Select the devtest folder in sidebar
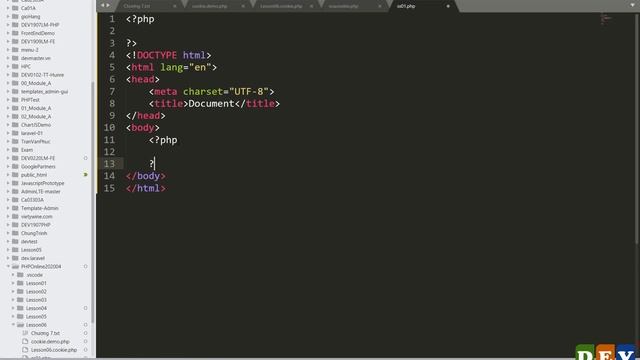640x360 pixels. (x=29, y=242)
